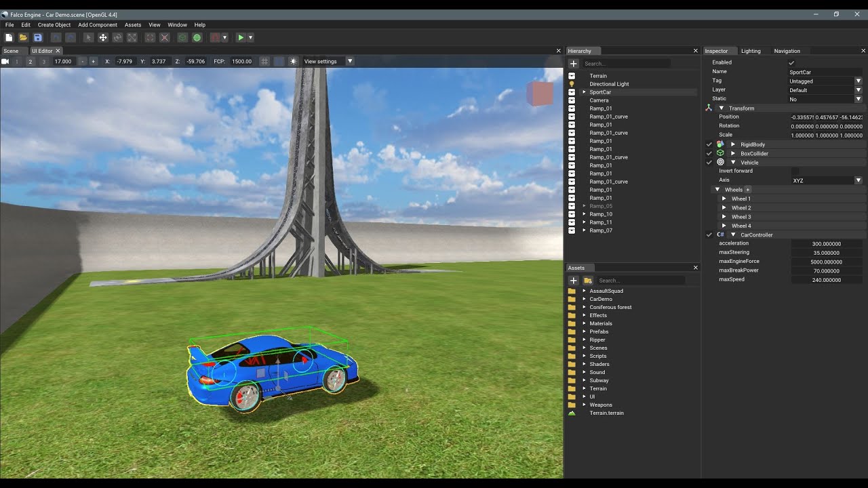Toggle the CarController script checkbox
The image size is (868, 488).
(709, 235)
